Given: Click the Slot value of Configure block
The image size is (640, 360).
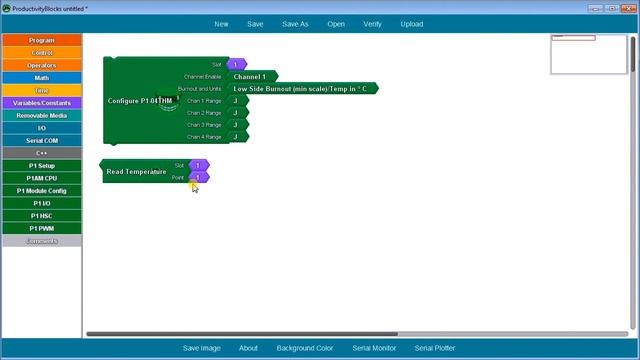Looking at the screenshot, I should 236,64.
